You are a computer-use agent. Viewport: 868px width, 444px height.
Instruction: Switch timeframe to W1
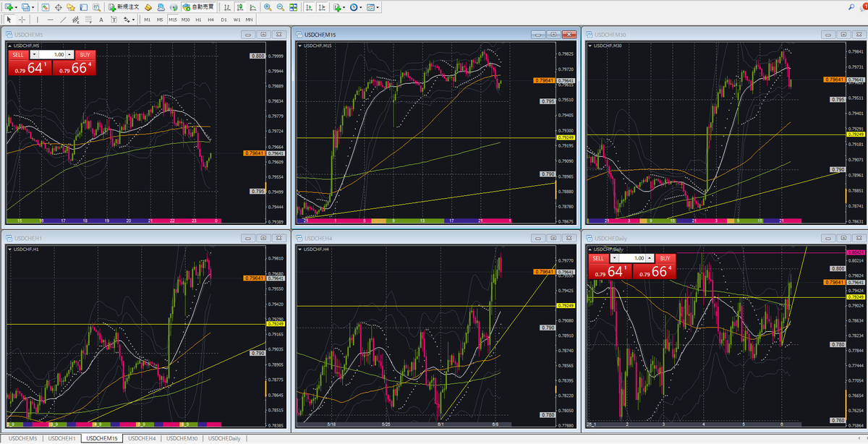(237, 20)
